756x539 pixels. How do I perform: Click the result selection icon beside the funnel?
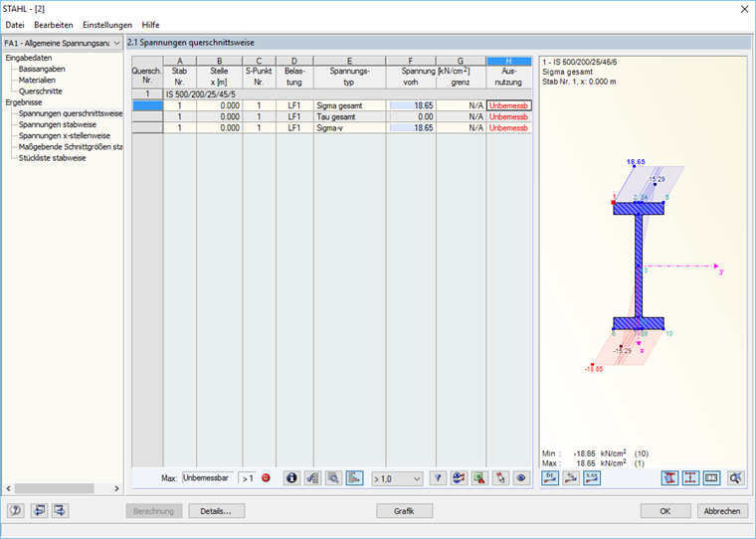click(x=459, y=478)
